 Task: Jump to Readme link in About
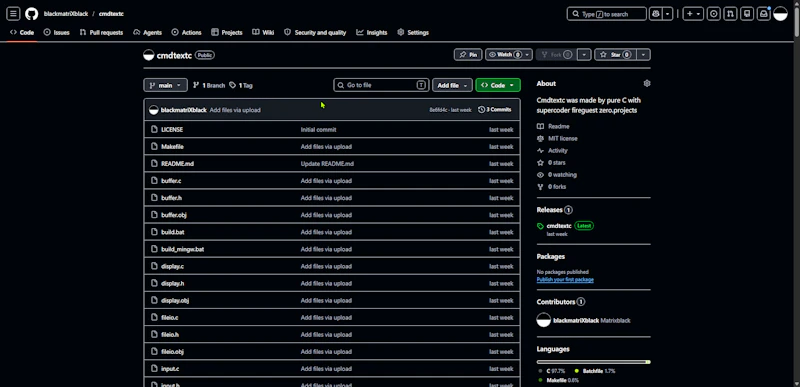point(553,126)
